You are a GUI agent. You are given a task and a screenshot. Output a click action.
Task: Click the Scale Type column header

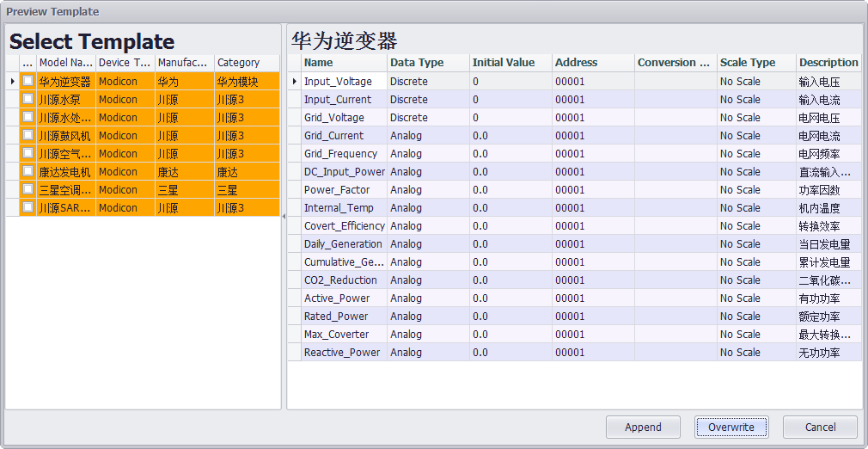(x=755, y=63)
